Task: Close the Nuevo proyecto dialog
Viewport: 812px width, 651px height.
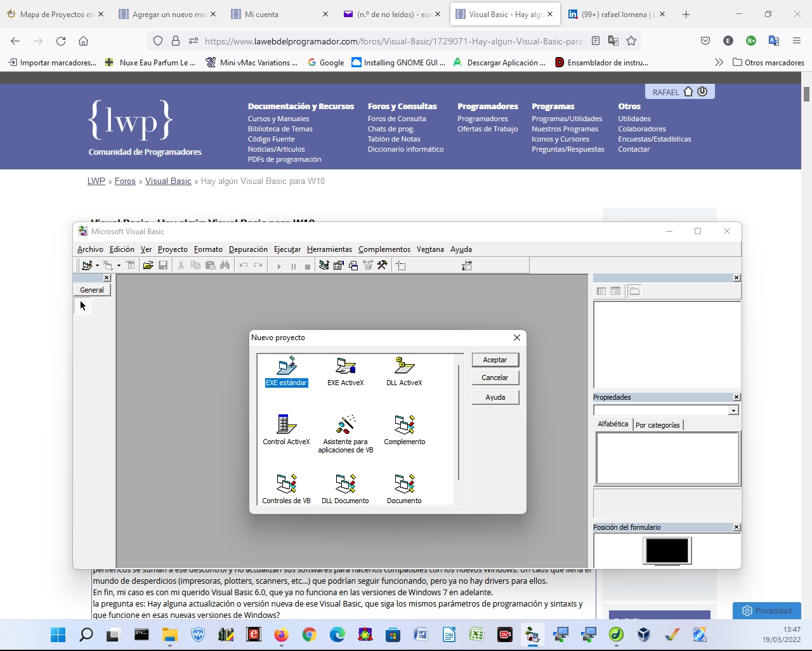Action: pos(517,338)
